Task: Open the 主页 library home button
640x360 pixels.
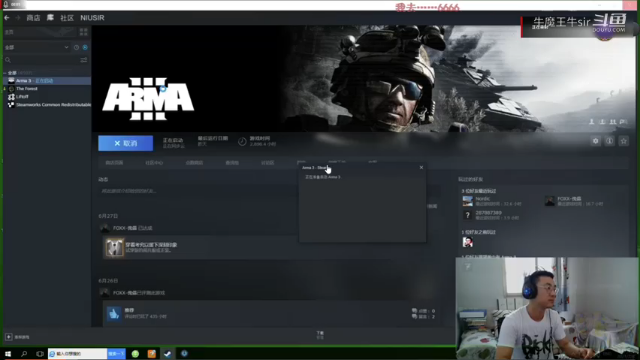Action: pyautogui.click(x=40, y=32)
